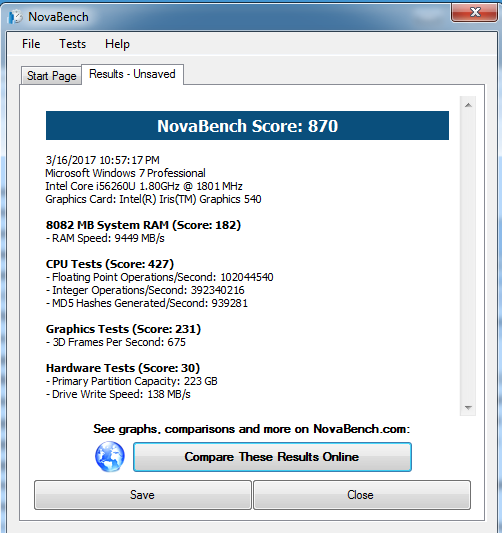The width and height of the screenshot is (502, 533).
Task: Click Compare These Results Online button
Action: [x=272, y=457]
